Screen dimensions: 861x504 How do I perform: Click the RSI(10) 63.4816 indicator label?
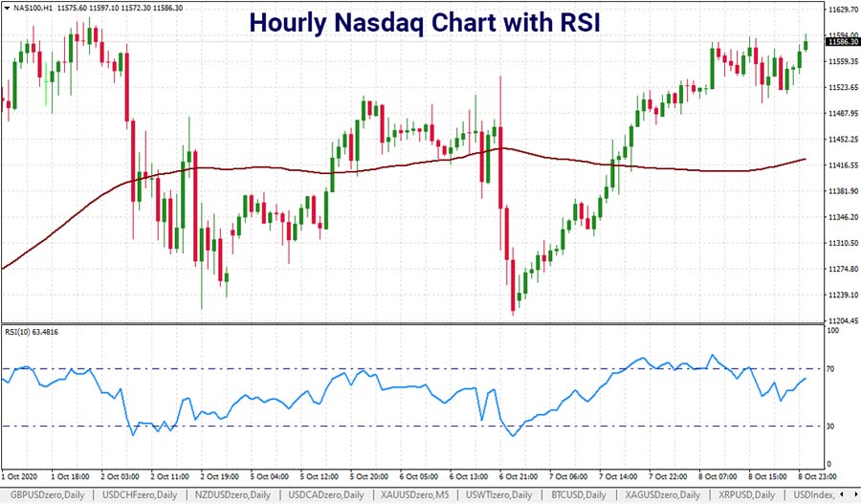[x=32, y=332]
